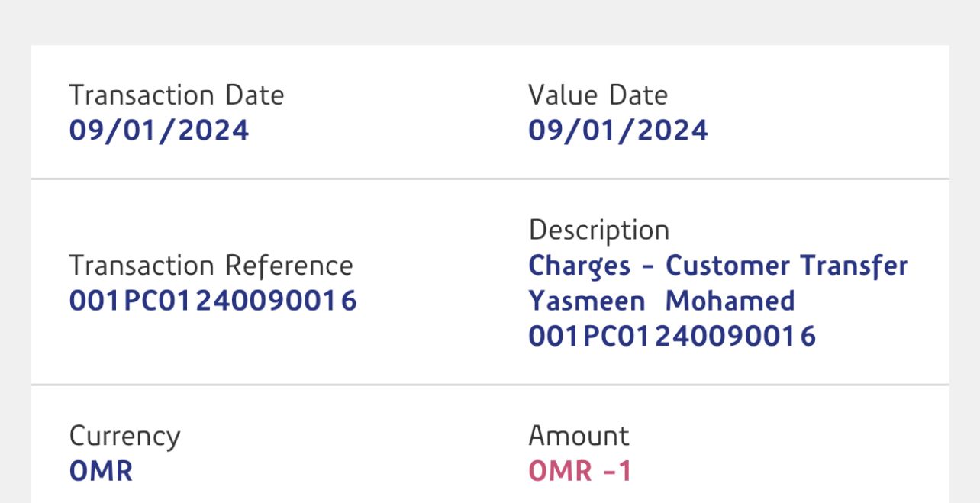The width and height of the screenshot is (980, 503).
Task: Click the Value Date label
Action: pyautogui.click(x=598, y=95)
